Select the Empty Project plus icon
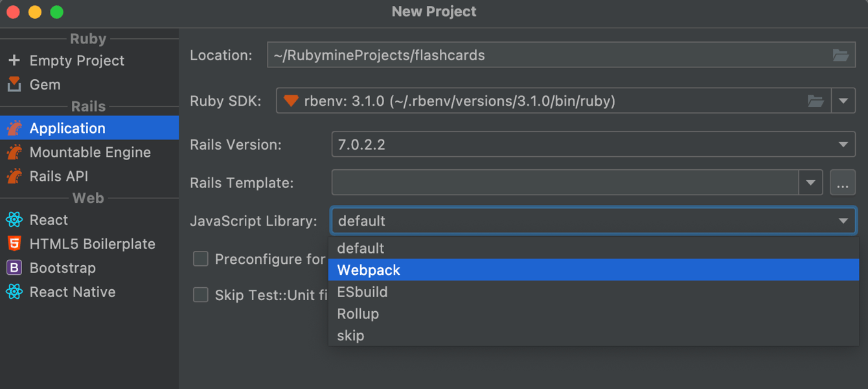The height and width of the screenshot is (389, 868). [14, 60]
